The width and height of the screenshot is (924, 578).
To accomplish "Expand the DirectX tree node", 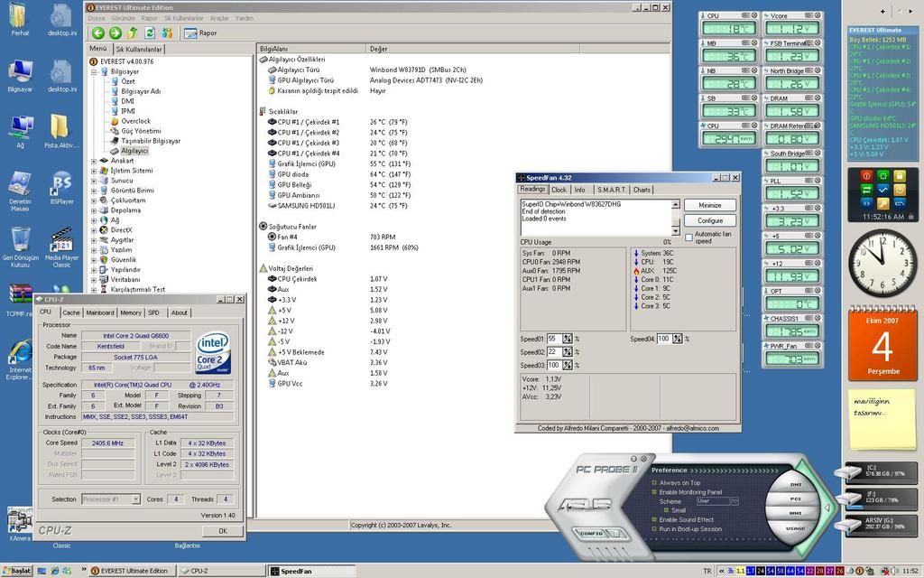I will (x=94, y=230).
